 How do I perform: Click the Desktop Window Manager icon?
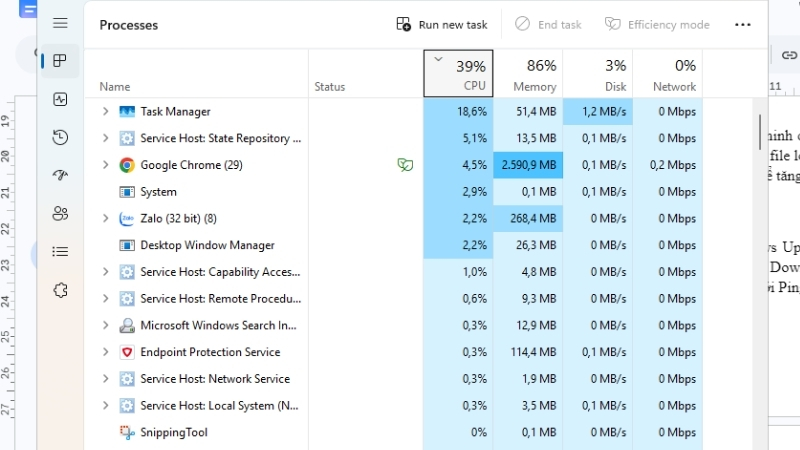127,245
